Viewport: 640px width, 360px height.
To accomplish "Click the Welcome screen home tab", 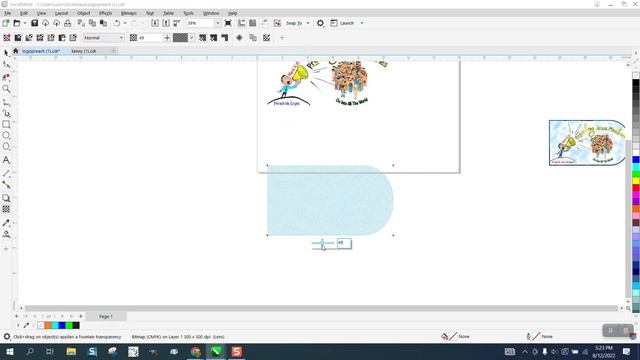I will [x=16, y=51].
